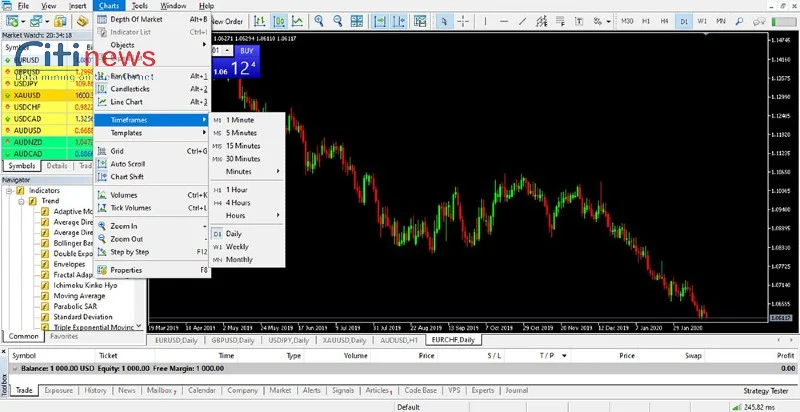Open the T / P column dropdown arrow

tap(564, 356)
